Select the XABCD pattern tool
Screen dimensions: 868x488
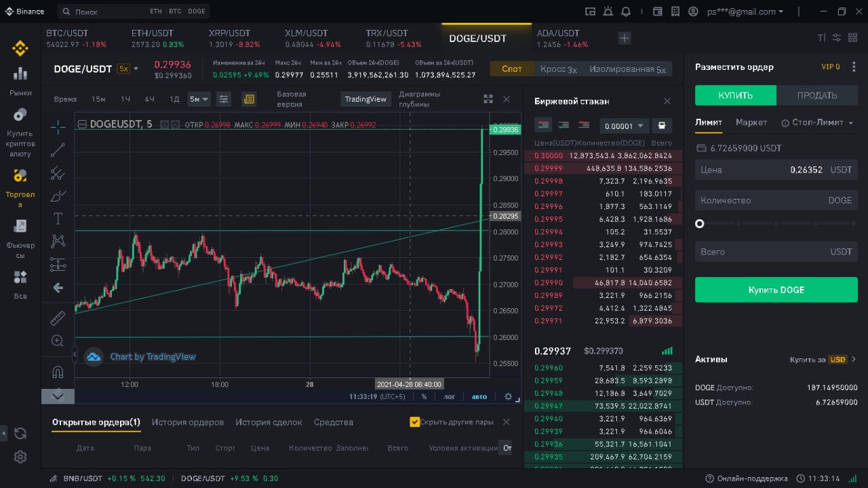(58, 241)
